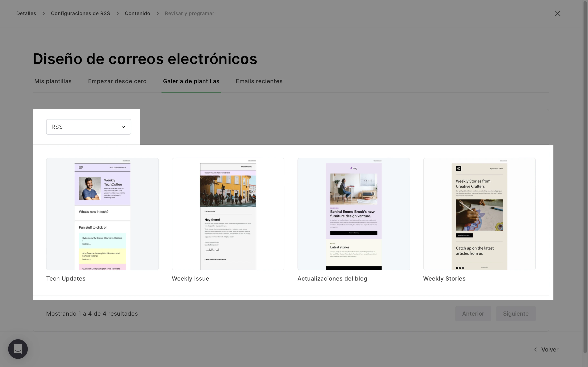The width and height of the screenshot is (588, 367).
Task: Pick the Weekly Issue template thumbnail
Action: (x=228, y=214)
